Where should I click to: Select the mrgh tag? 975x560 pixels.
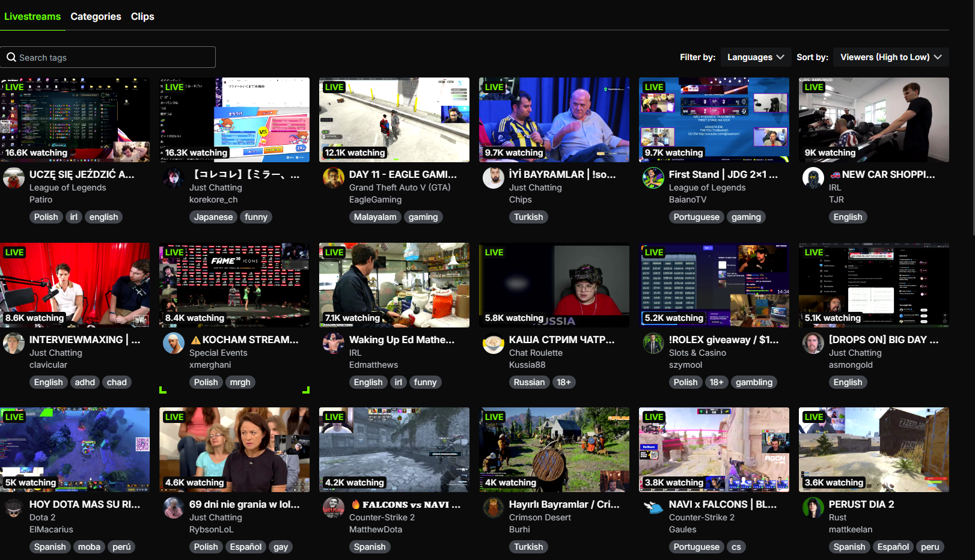coord(240,382)
